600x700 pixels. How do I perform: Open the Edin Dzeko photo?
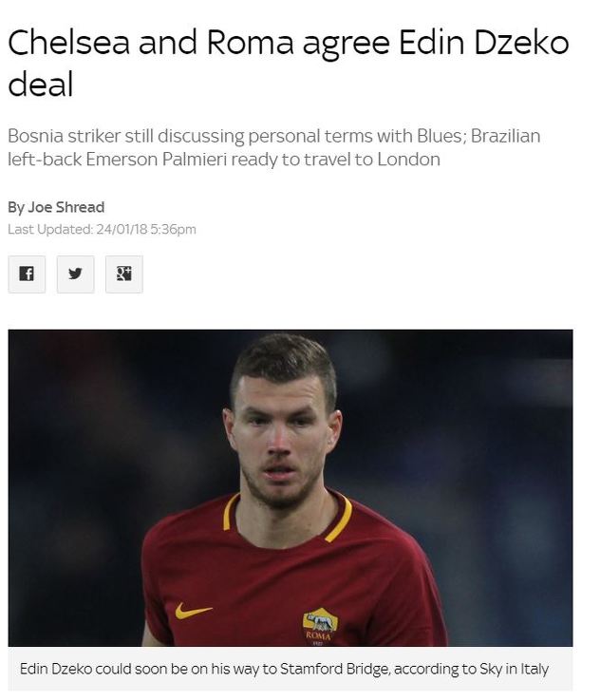tap(291, 487)
